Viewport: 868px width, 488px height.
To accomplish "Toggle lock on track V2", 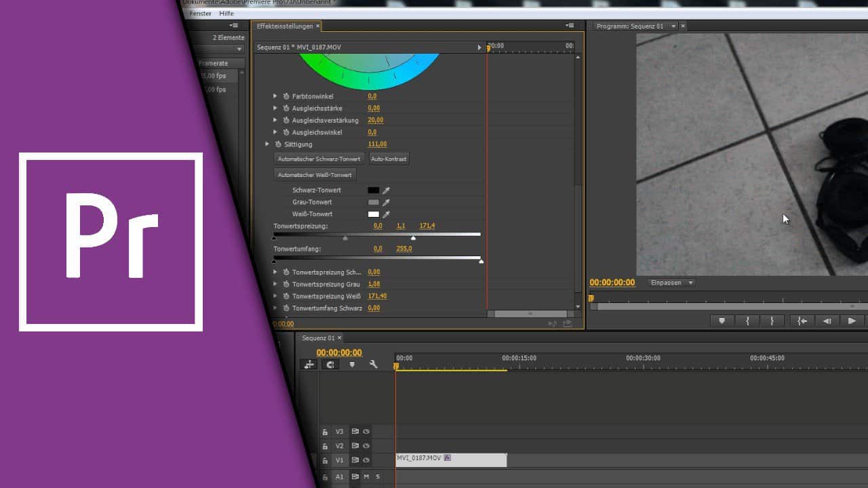I will (x=325, y=446).
